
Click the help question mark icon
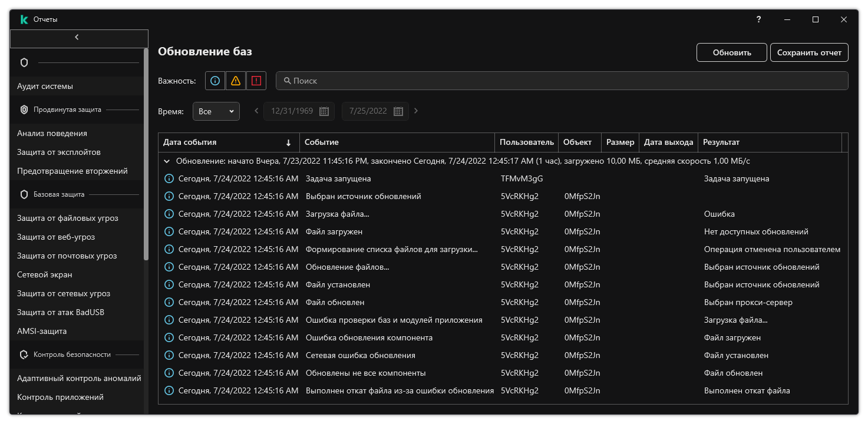coord(758,19)
